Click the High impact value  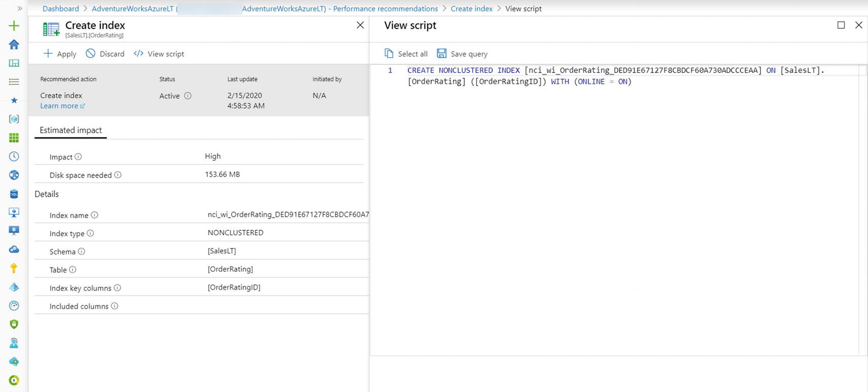[213, 156]
